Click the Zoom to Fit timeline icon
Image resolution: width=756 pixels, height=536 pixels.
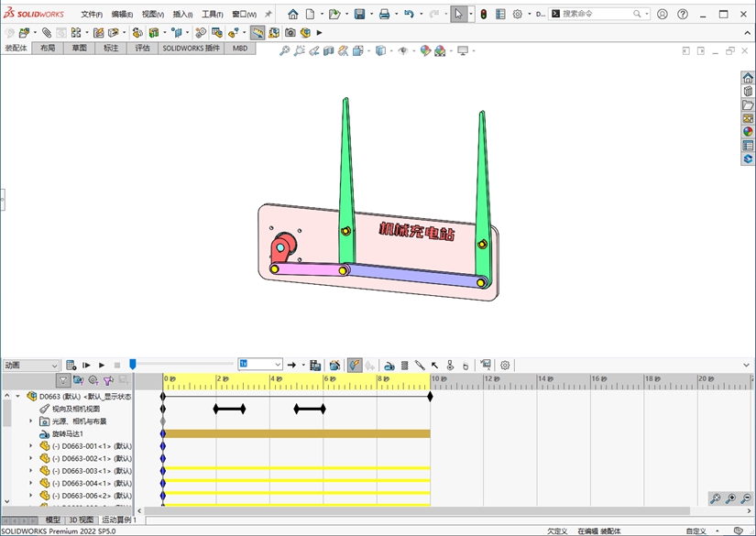coord(714,498)
